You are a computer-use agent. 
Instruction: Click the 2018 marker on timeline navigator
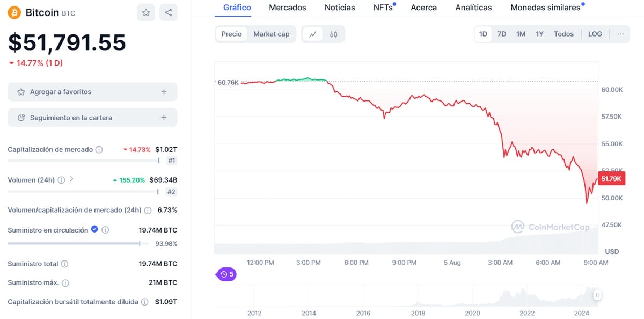tap(418, 313)
